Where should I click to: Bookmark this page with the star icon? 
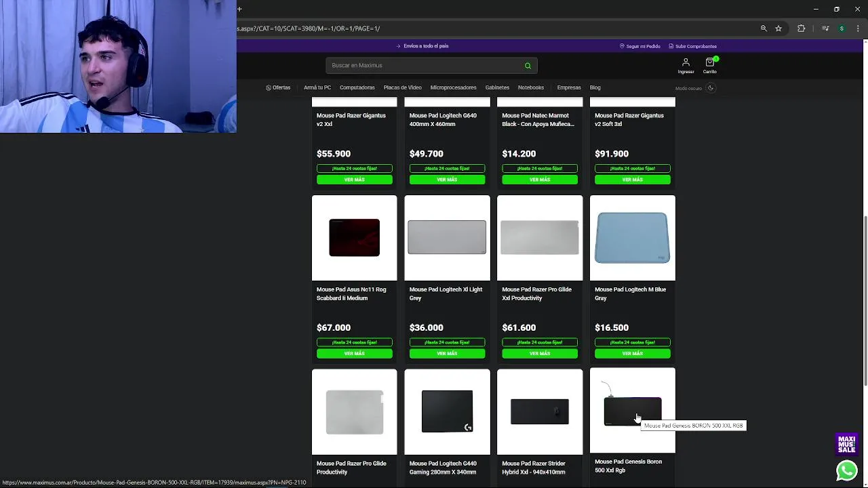(x=778, y=28)
